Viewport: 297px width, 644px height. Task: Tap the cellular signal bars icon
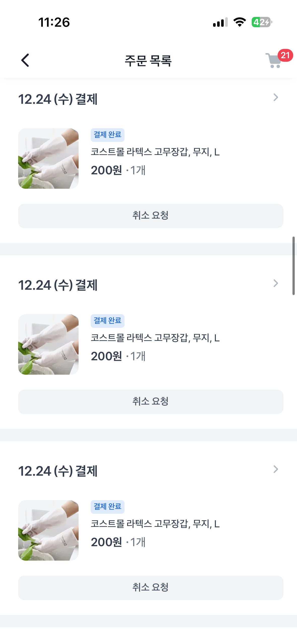pyautogui.click(x=220, y=22)
